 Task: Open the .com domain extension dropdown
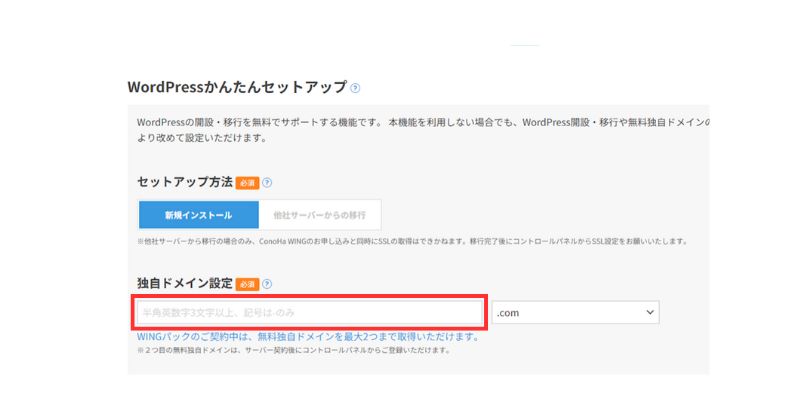(x=575, y=313)
